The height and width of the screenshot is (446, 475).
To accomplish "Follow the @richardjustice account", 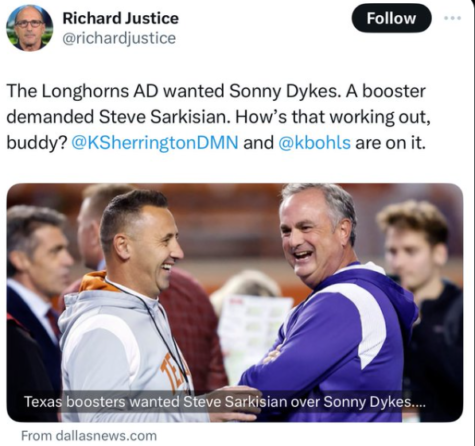I will [391, 18].
